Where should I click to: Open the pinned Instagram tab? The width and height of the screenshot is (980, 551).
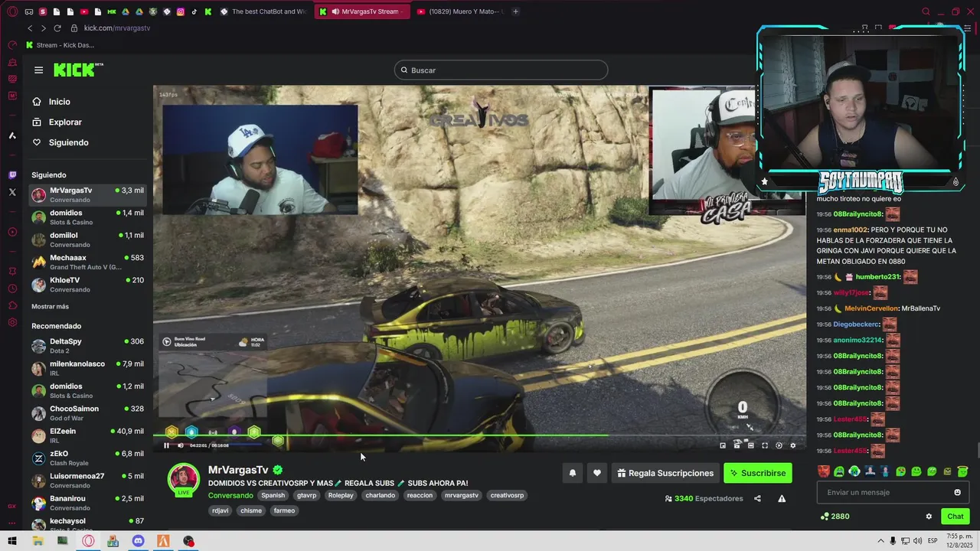tap(181, 11)
